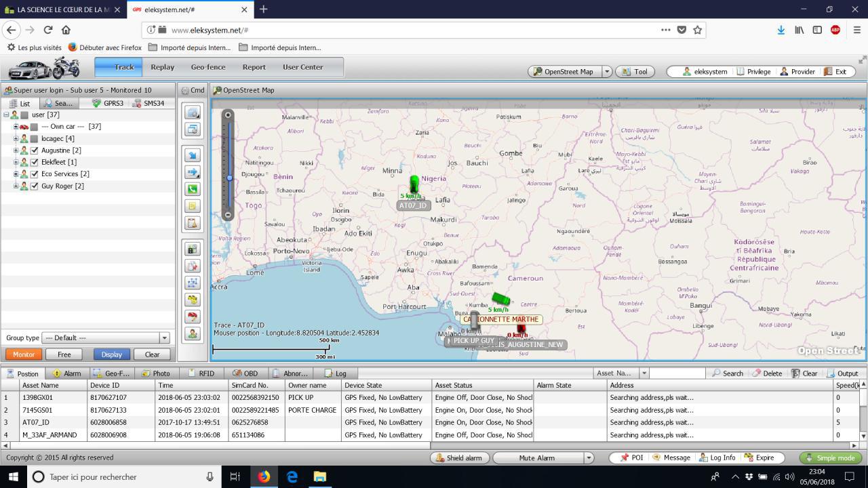The height and width of the screenshot is (488, 868).
Task: Expand the locagec tree node
Action: tap(16, 138)
